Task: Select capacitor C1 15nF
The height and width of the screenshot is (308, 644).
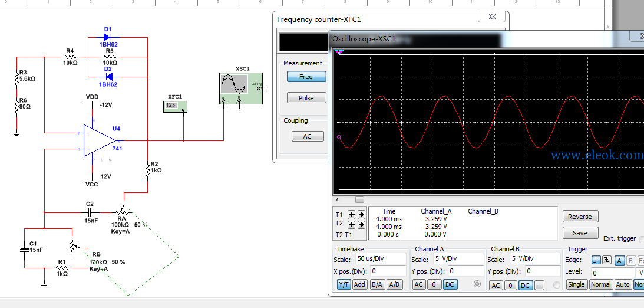Action: point(25,250)
